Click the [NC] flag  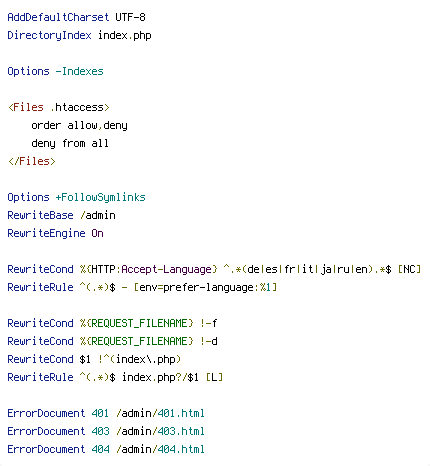[x=410, y=269]
